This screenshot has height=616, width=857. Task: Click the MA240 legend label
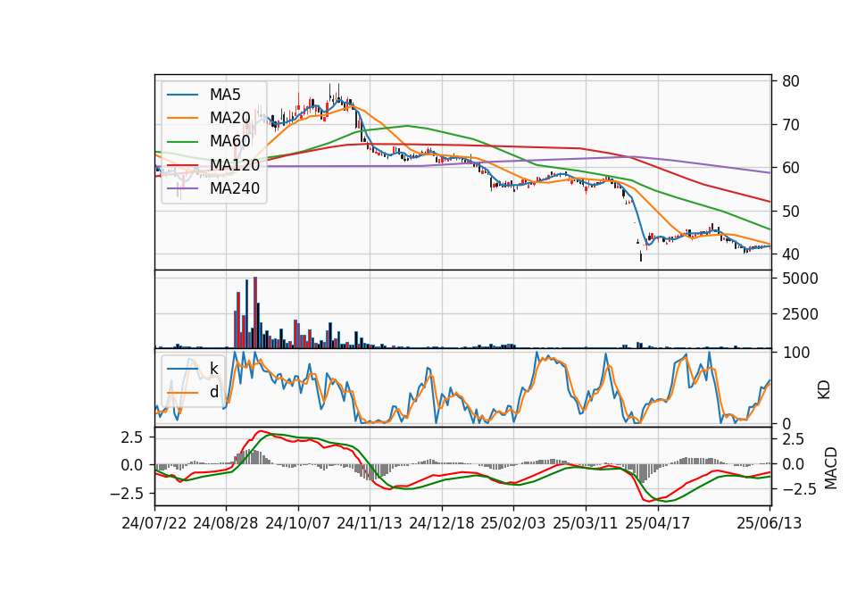[235, 188]
